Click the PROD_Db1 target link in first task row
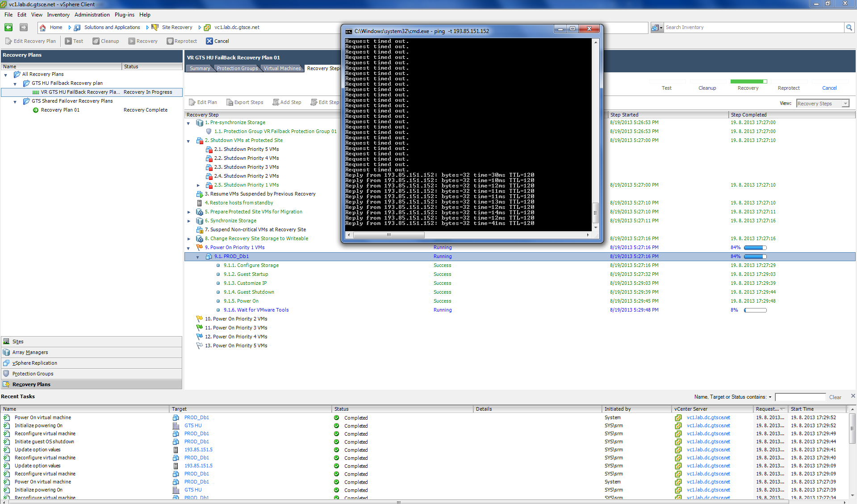Screen dimensions: 857x504 (196, 418)
